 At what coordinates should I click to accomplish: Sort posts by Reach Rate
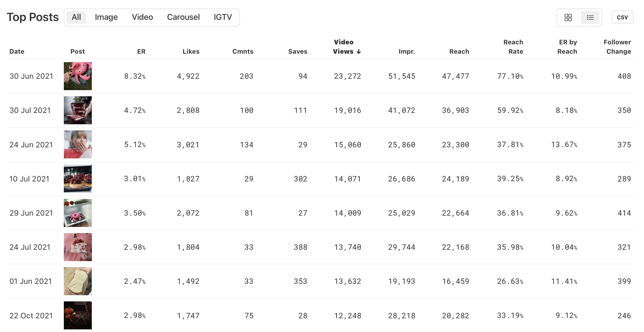coord(513,47)
